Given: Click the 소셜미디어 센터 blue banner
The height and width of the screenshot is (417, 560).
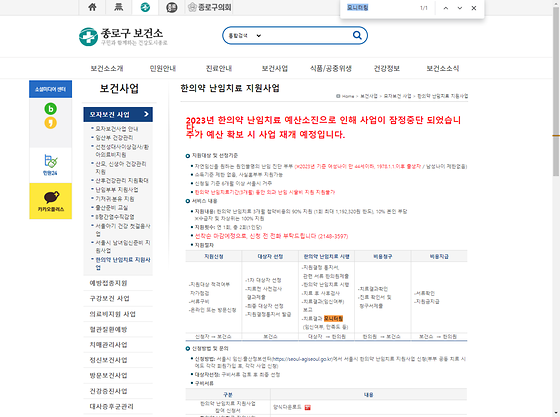Looking at the screenshot, I should tap(50, 89).
